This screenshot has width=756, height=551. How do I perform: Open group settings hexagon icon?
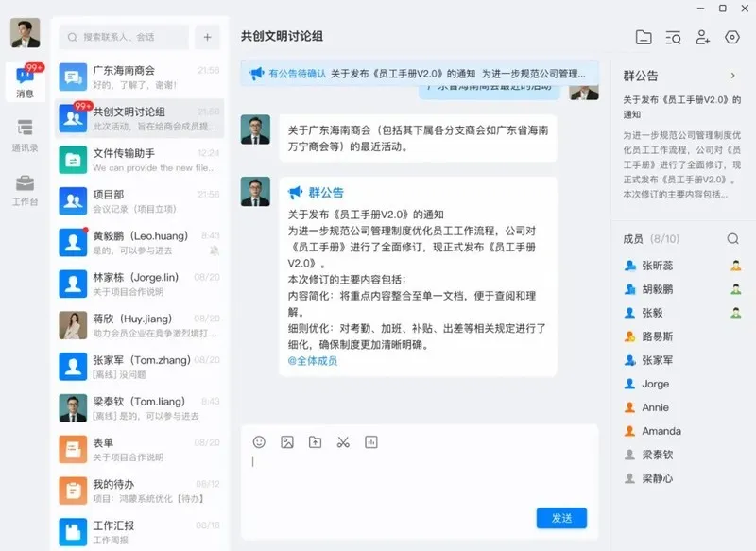(x=731, y=37)
